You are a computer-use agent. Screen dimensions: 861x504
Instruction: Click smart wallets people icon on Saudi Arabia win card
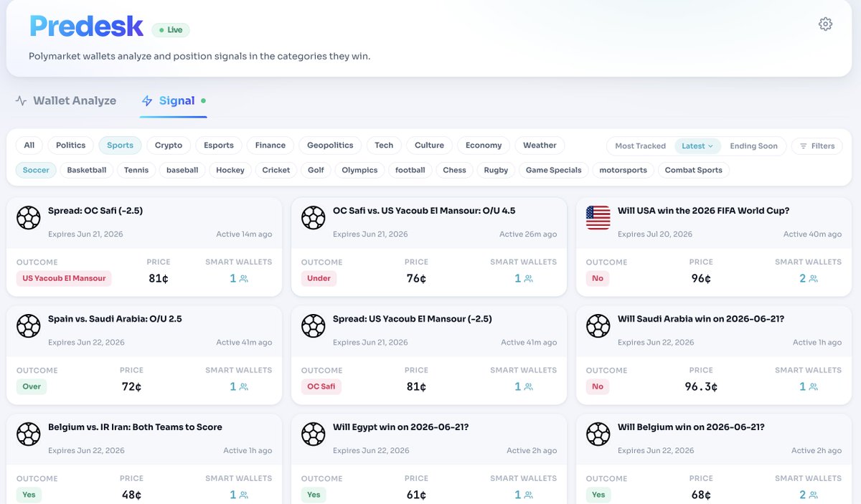pos(813,387)
